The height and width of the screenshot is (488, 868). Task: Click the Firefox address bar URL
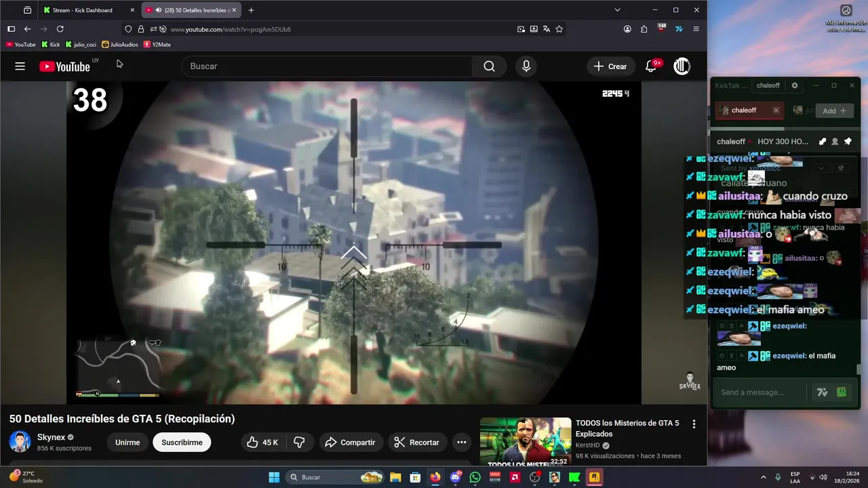231,29
